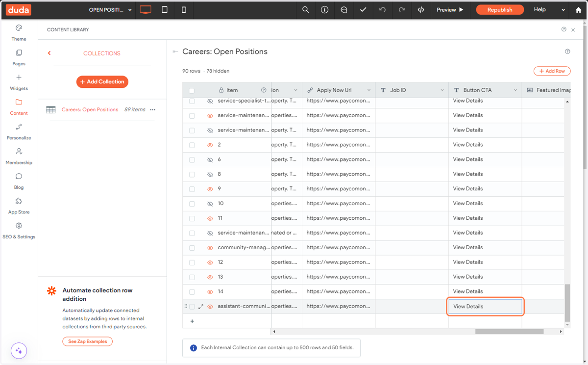
Task: Click the Add Row button
Action: click(x=552, y=71)
